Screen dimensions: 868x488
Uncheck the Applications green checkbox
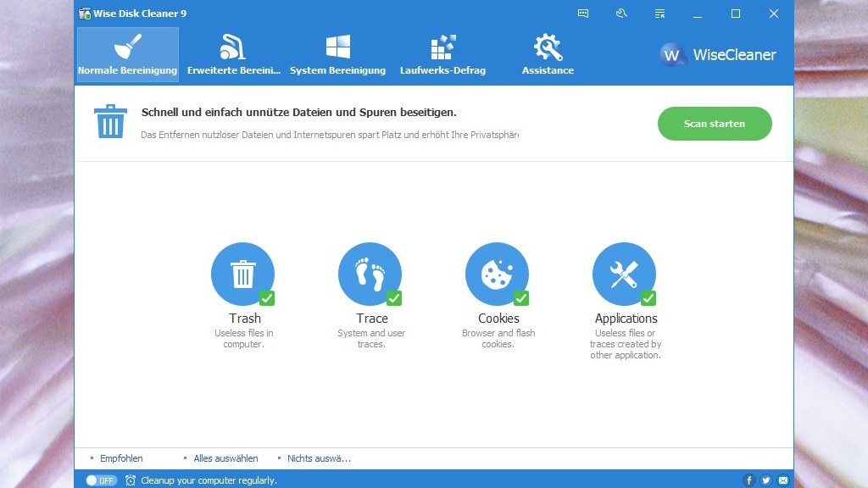point(648,298)
